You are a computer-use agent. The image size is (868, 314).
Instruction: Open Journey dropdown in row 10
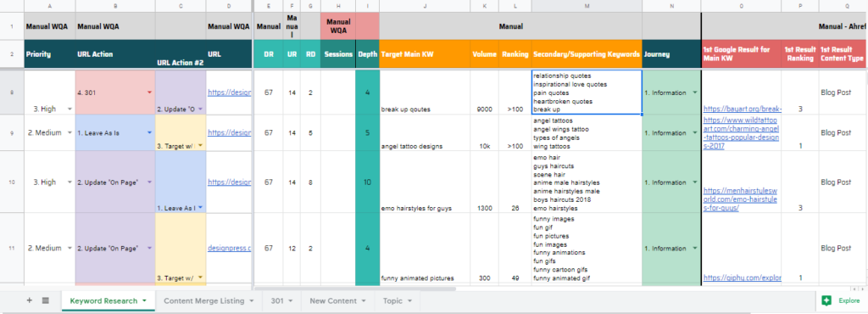click(x=695, y=182)
